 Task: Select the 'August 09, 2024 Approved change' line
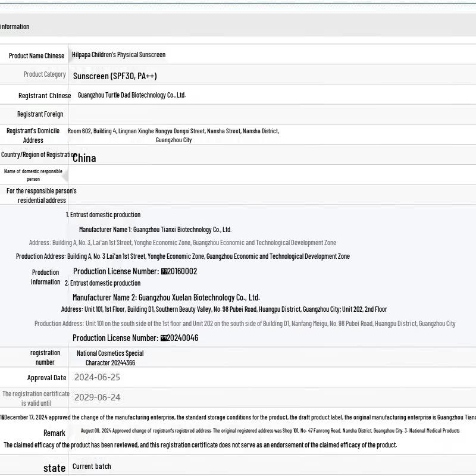coord(270,430)
